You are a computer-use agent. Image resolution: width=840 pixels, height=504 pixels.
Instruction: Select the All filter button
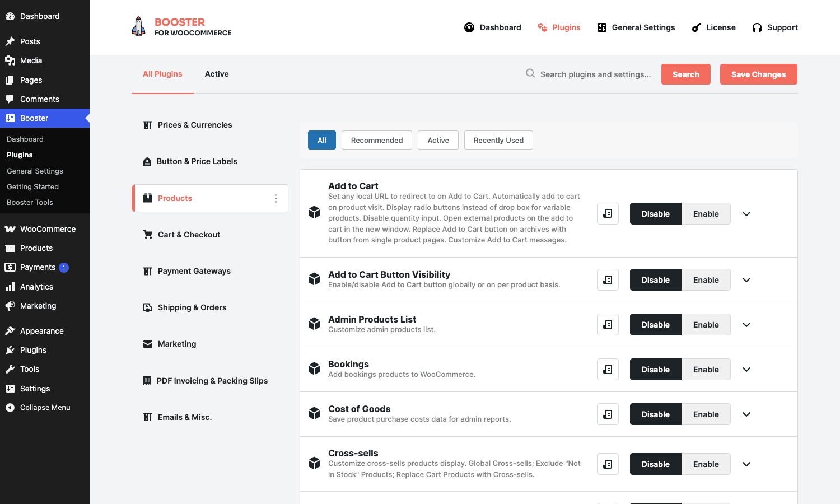click(322, 140)
